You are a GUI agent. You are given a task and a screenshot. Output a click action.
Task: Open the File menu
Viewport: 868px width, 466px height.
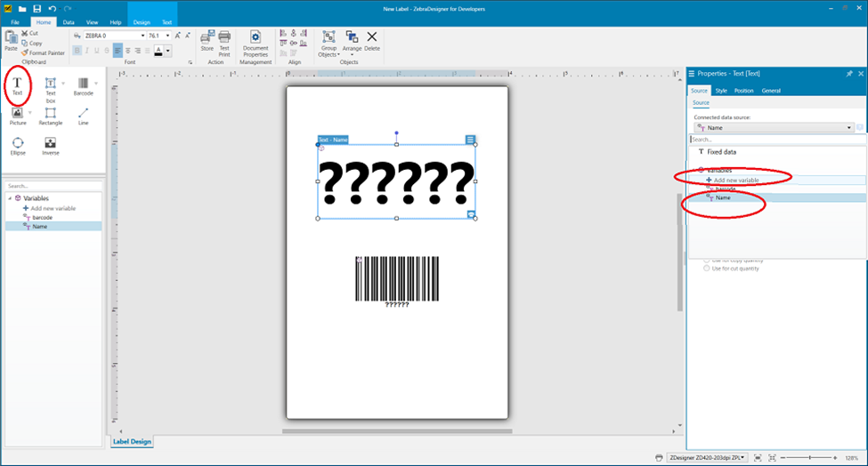[x=15, y=22]
